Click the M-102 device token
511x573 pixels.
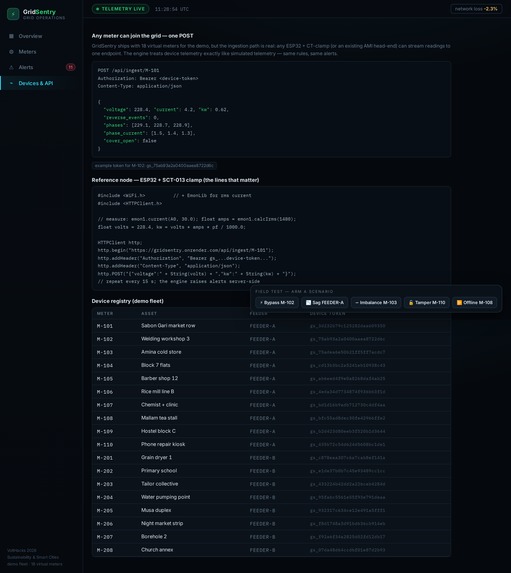point(347,339)
